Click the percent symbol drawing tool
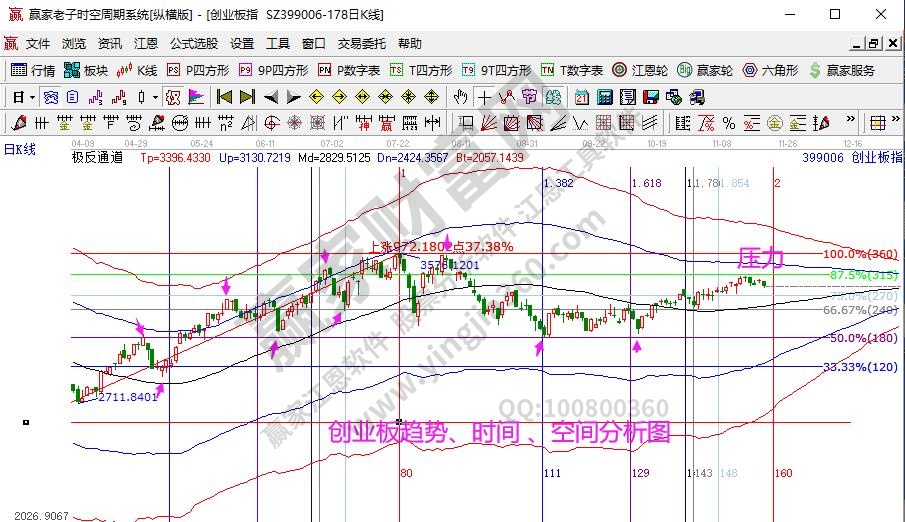This screenshot has width=905, height=522. click(x=728, y=123)
